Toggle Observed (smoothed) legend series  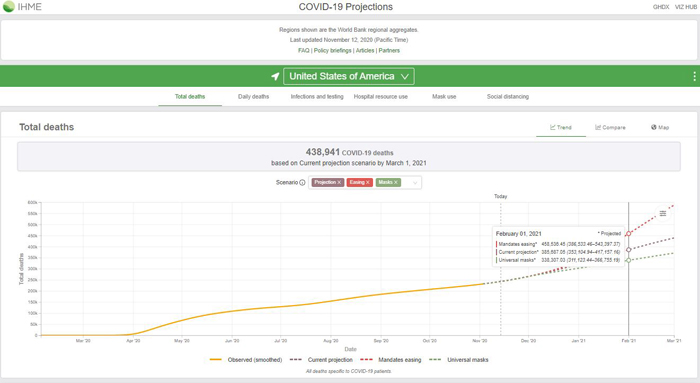[246, 360]
